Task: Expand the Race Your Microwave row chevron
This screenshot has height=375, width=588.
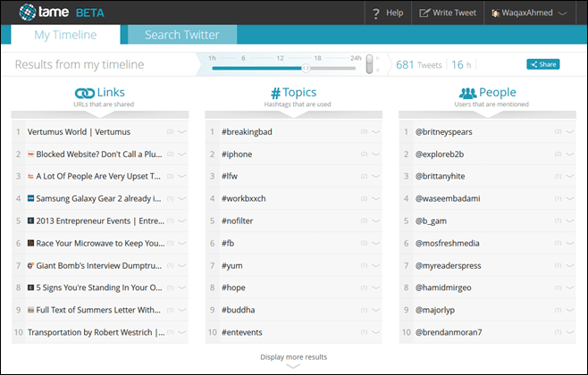Action: [182, 243]
